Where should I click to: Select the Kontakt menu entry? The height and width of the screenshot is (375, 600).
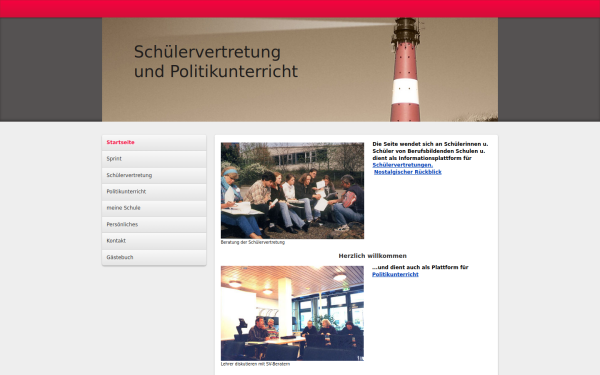point(154,241)
